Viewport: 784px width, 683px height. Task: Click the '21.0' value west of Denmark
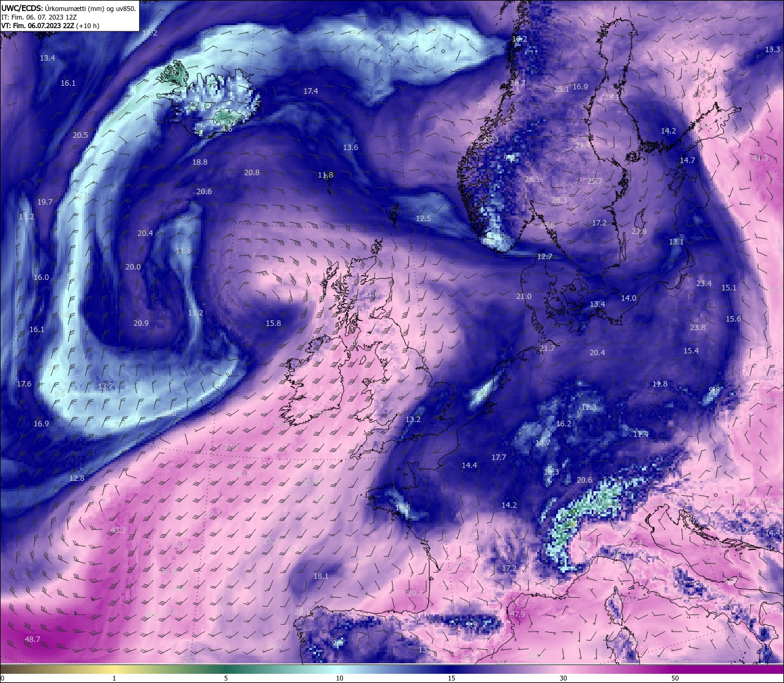point(524,296)
